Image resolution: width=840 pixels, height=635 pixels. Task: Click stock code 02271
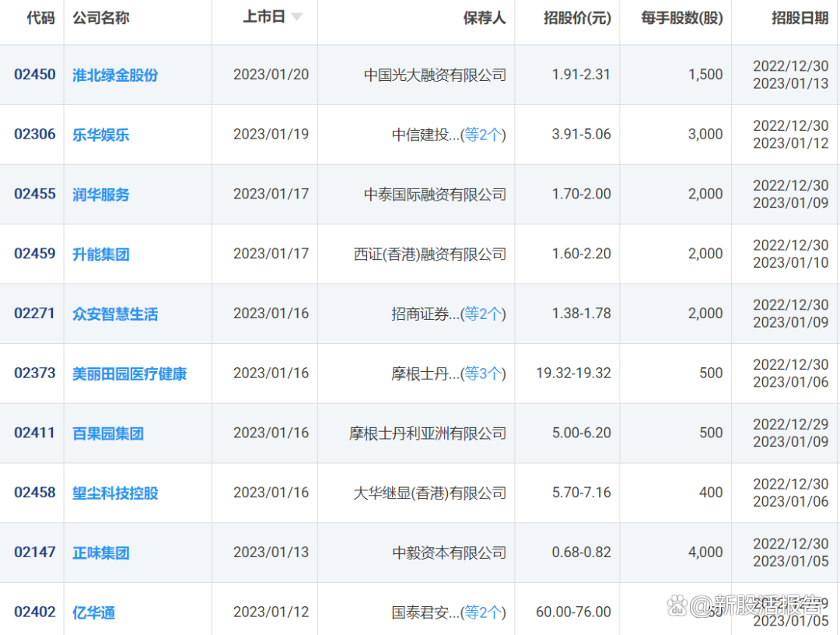35,314
